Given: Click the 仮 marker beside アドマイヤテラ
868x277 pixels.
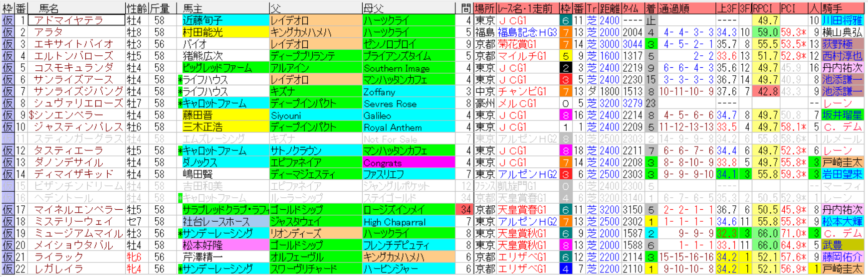Looking at the screenshot, I should point(7,20).
